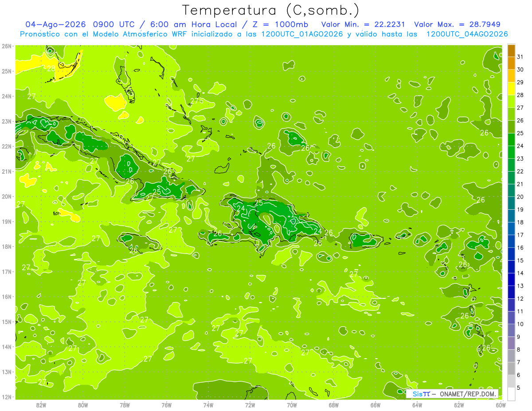The height and width of the screenshot is (411, 532).
Task: Click the "26N" latitude axis label
Action: [x=7, y=46]
